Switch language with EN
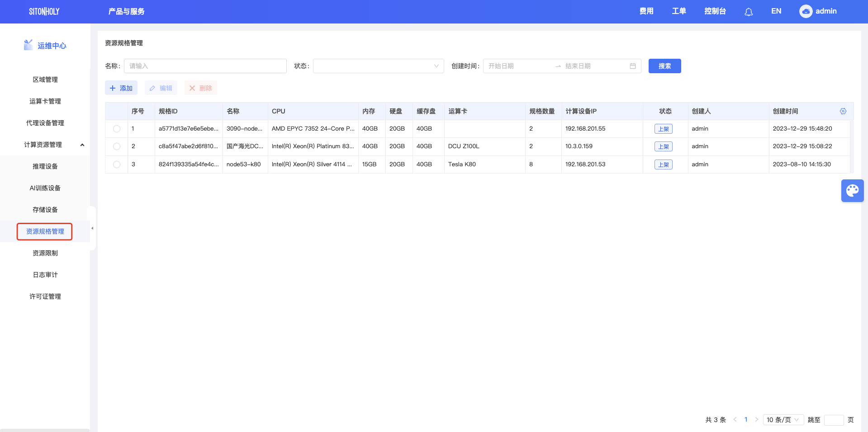 776,11
